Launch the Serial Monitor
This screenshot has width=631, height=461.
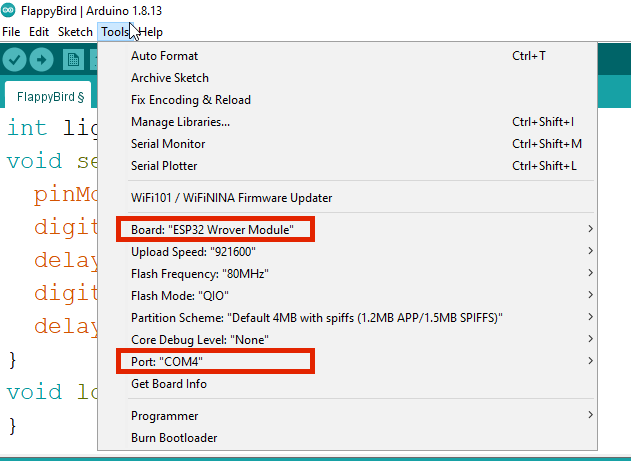point(170,144)
